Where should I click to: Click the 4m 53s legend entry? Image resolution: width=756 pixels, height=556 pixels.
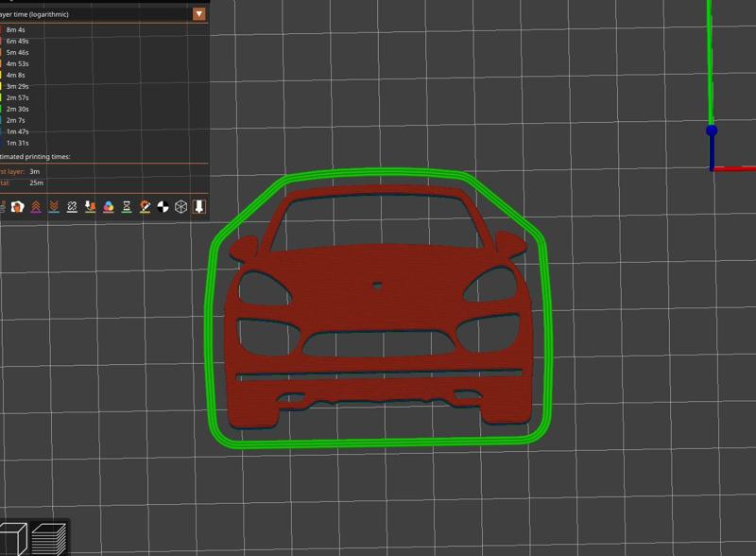15,63
